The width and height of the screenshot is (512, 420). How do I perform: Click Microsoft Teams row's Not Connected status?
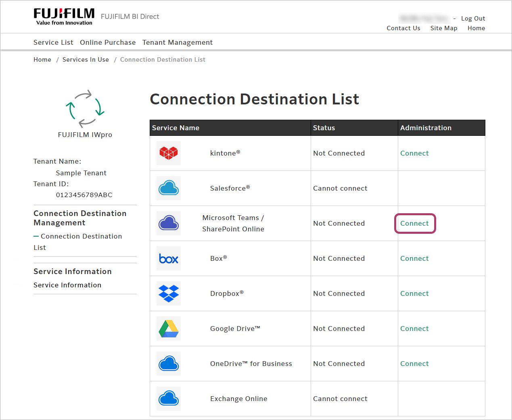[339, 223]
